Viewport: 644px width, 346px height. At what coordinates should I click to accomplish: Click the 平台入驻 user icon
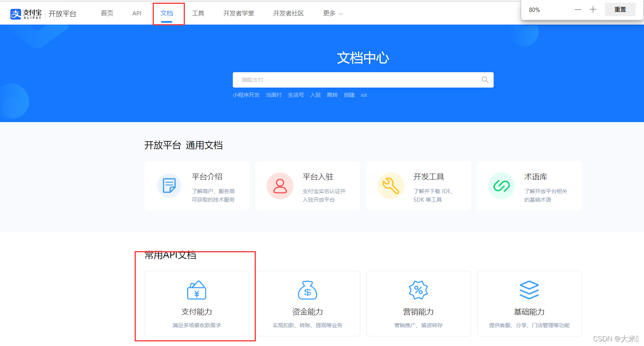tap(280, 186)
